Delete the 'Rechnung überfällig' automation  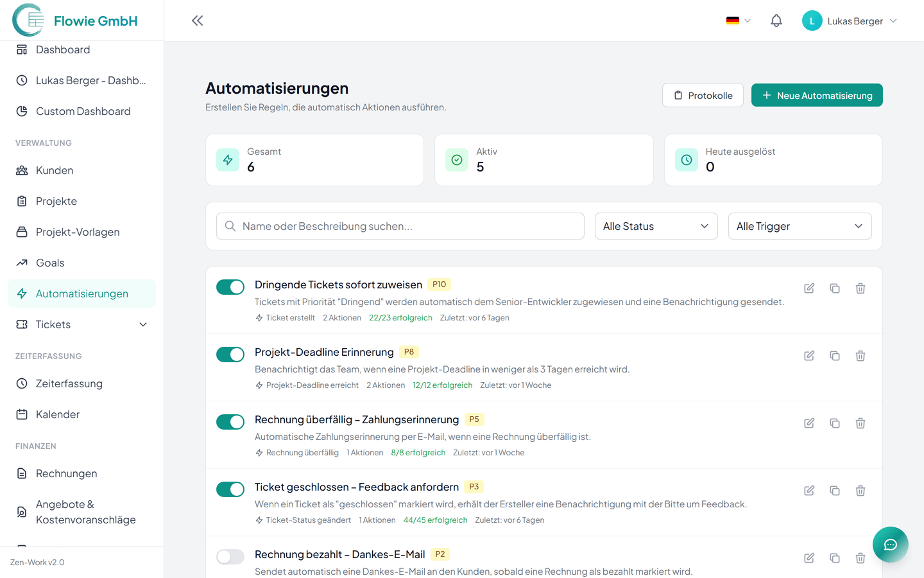tap(860, 423)
